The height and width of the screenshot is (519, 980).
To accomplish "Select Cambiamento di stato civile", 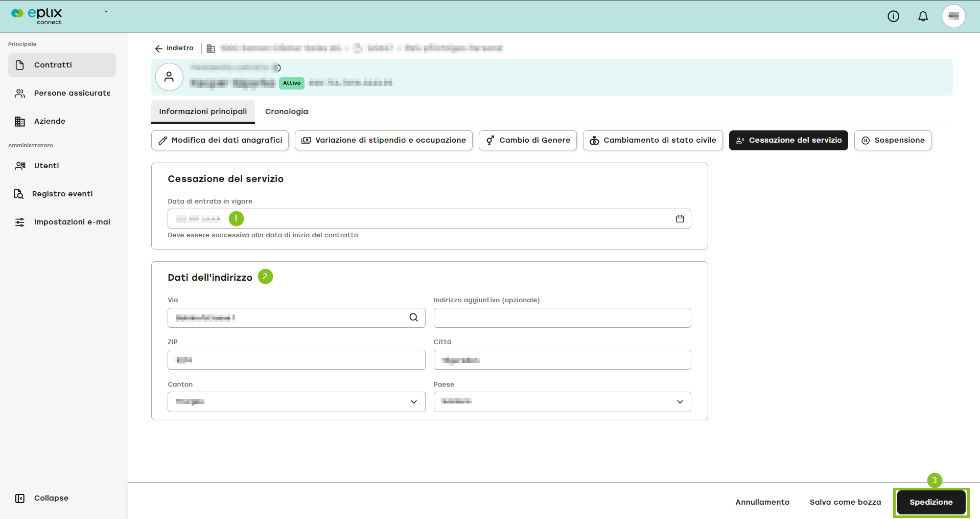I will pyautogui.click(x=653, y=140).
